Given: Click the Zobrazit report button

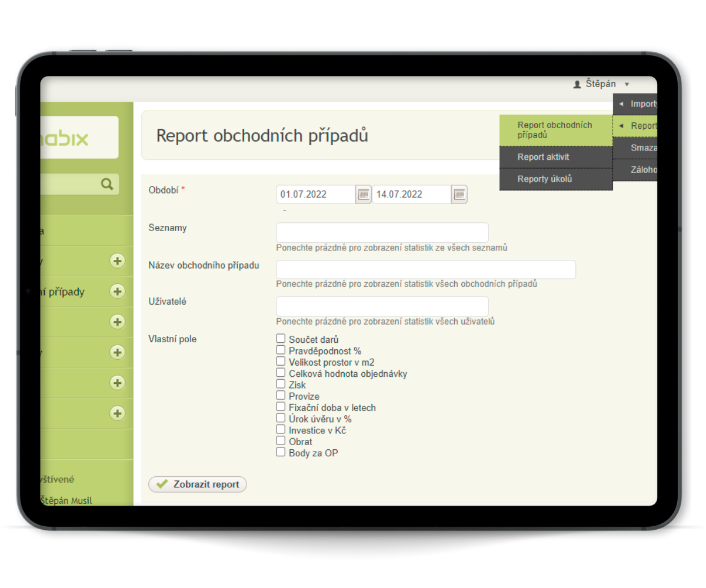Looking at the screenshot, I should click(x=198, y=485).
